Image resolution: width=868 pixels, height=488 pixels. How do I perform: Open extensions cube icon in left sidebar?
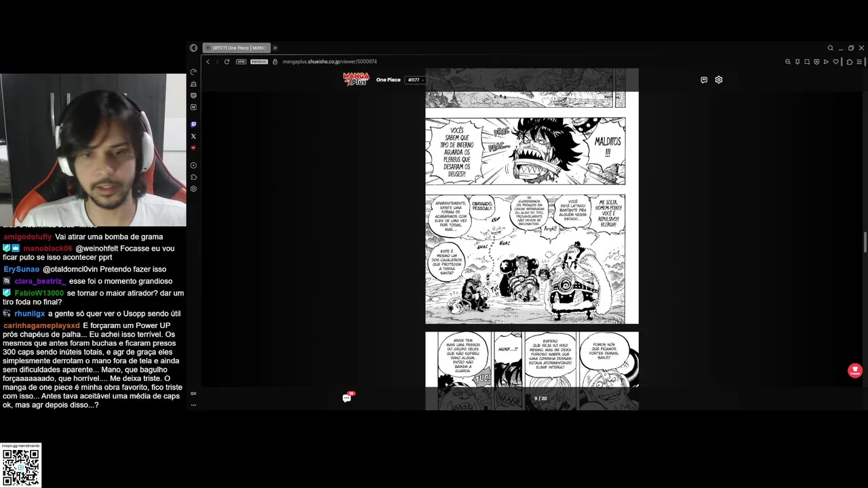pyautogui.click(x=193, y=177)
